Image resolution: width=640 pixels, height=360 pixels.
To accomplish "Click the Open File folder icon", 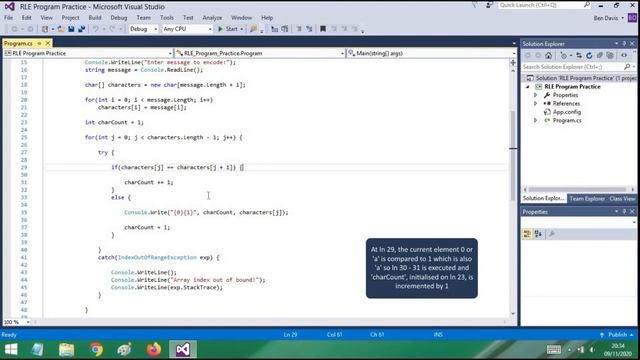I will [x=60, y=29].
